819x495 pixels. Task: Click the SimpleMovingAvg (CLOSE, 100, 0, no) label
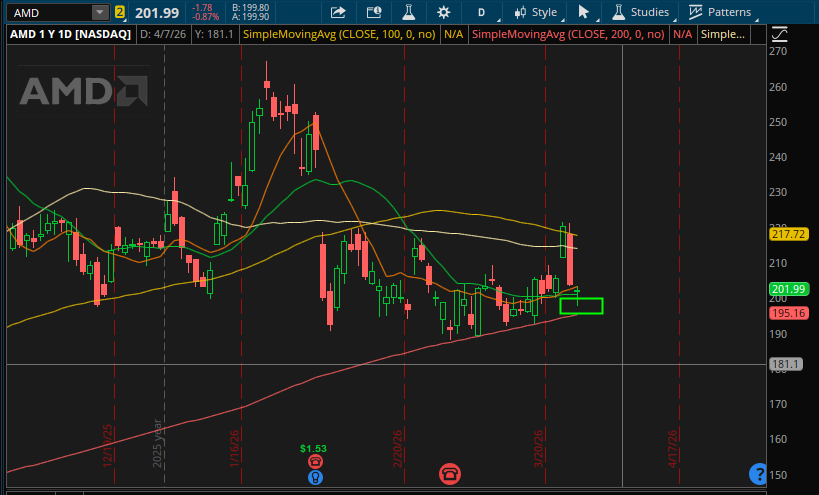click(339, 34)
